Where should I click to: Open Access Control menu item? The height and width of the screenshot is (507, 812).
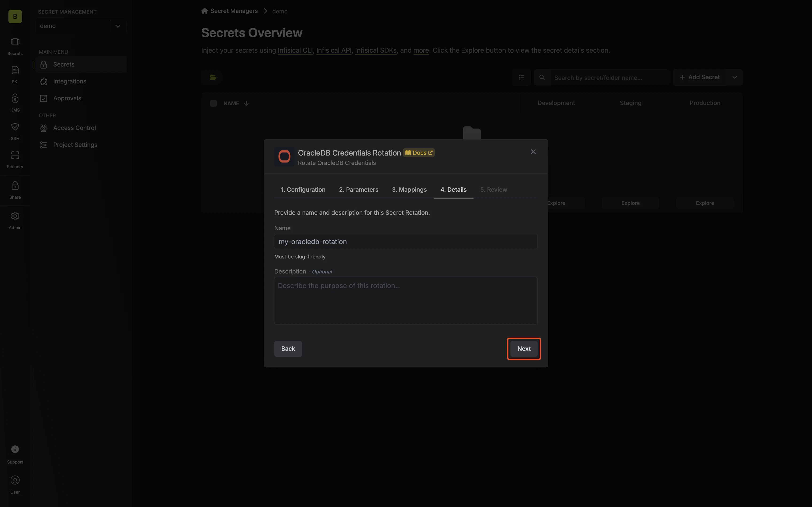81,128
